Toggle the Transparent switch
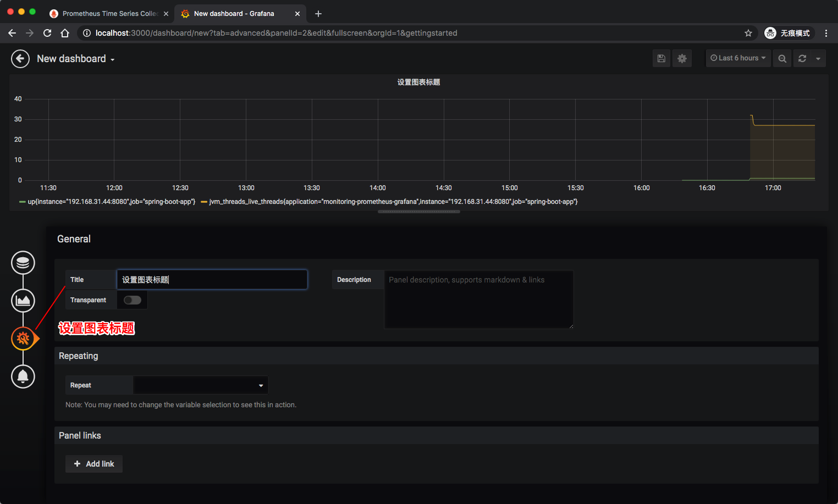The width and height of the screenshot is (838, 504). click(133, 300)
